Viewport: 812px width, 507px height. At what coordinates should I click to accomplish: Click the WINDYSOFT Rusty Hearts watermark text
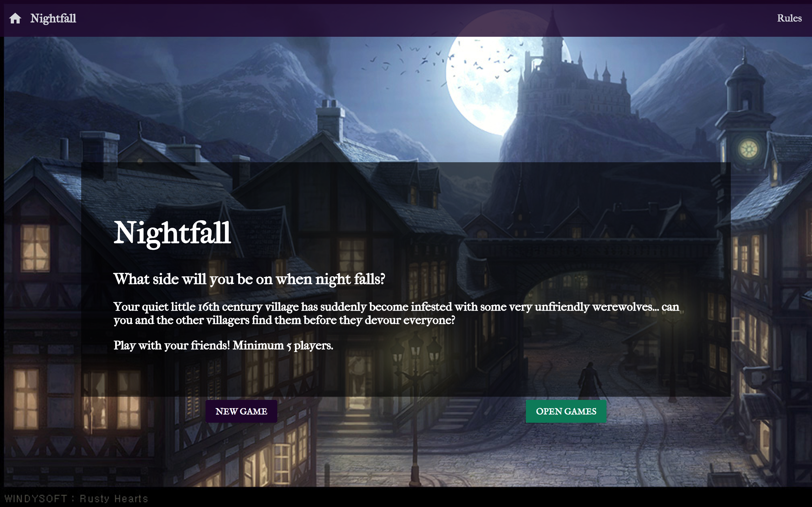pyautogui.click(x=76, y=499)
